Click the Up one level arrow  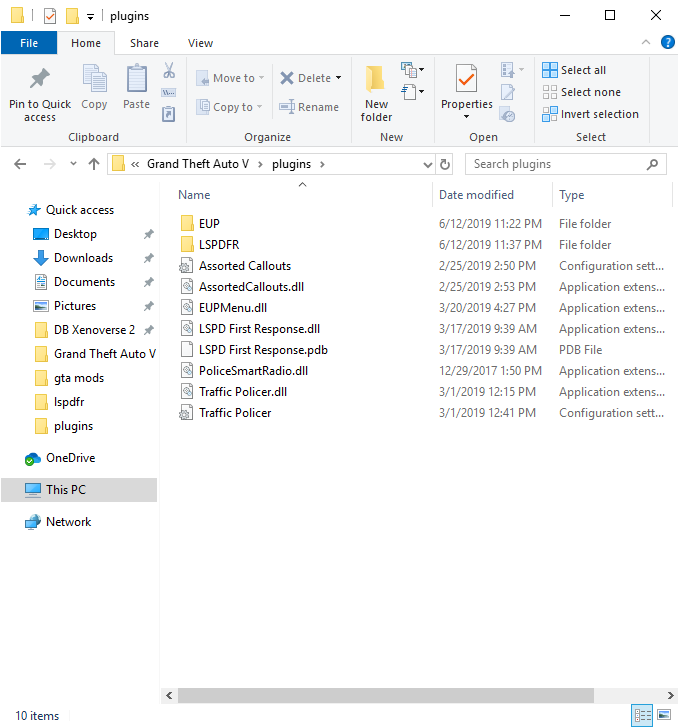94,164
